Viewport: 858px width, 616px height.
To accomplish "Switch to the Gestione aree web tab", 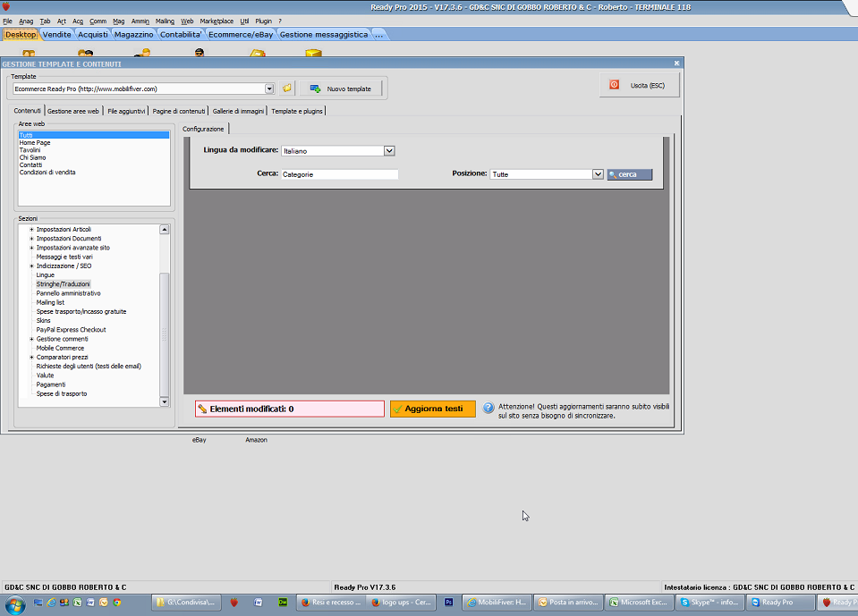I will (72, 111).
